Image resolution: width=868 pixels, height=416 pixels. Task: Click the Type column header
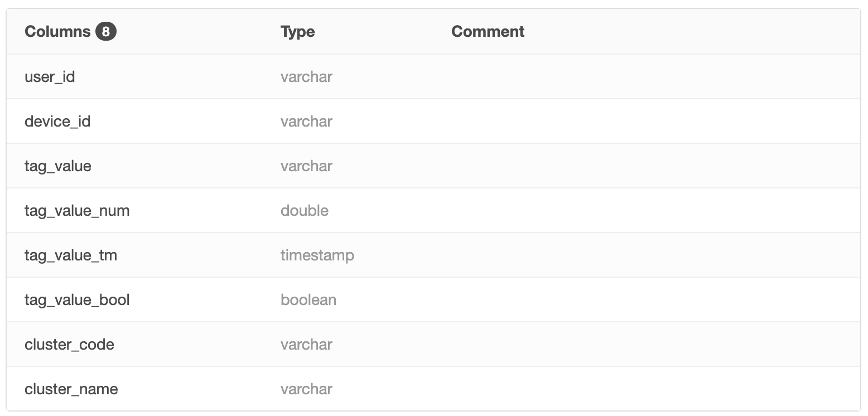(x=297, y=32)
